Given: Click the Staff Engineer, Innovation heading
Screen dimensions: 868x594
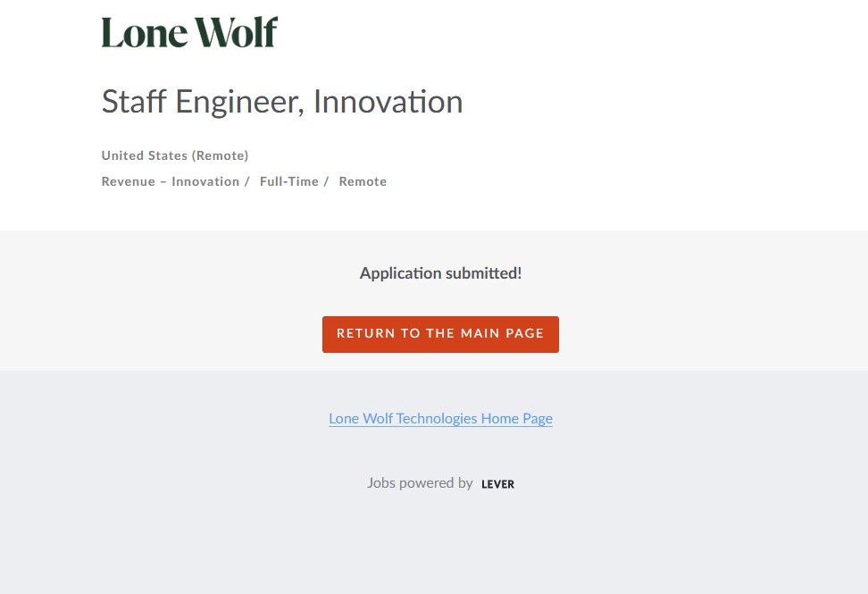Looking at the screenshot, I should coord(282,102).
